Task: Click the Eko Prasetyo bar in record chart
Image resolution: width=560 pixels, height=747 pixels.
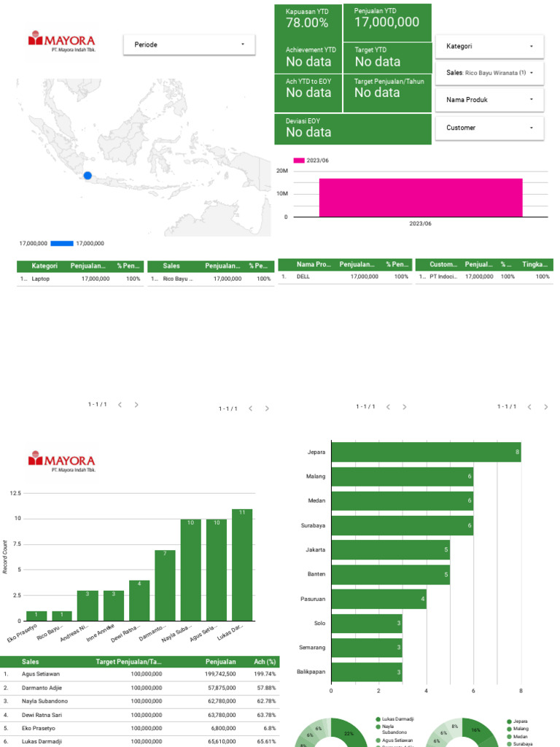Action: click(x=36, y=616)
